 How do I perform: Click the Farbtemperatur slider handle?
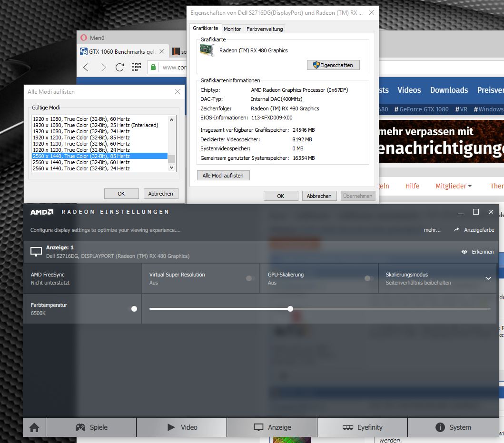(x=290, y=309)
